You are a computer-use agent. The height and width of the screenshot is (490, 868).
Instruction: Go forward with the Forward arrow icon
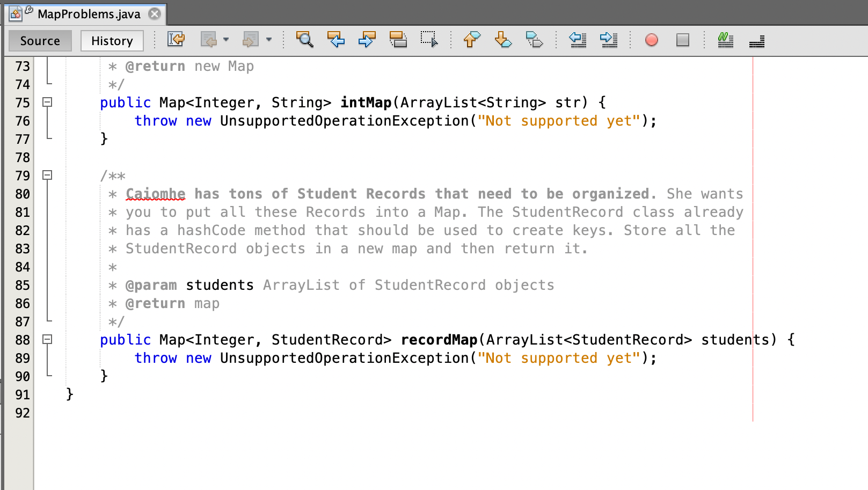point(251,40)
